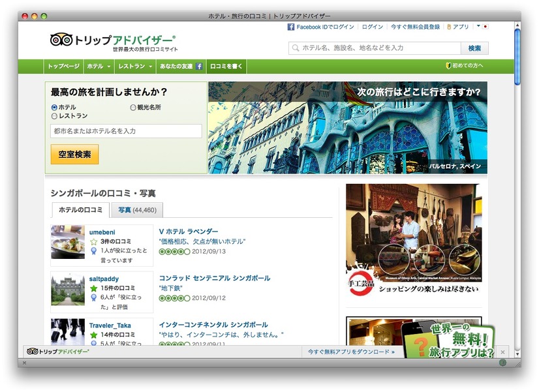Click the blue ribbon icon in saltpaddy's row
The height and width of the screenshot is (392, 539).
tap(93, 298)
